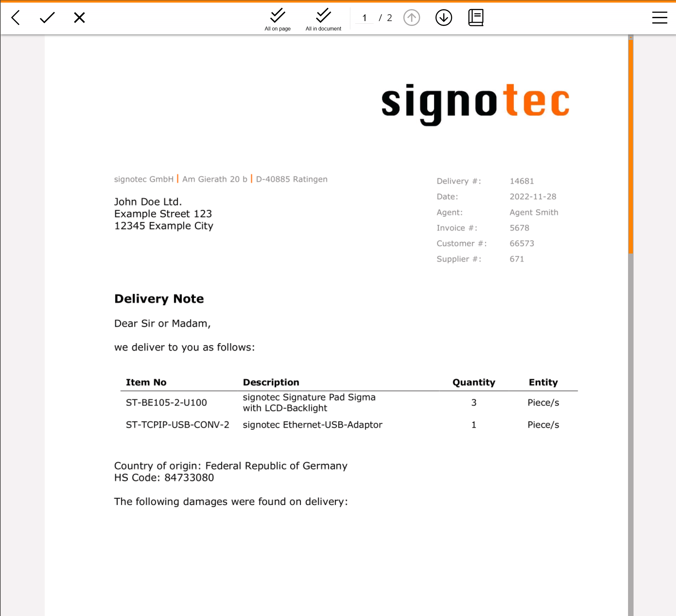The width and height of the screenshot is (676, 616).
Task: Click the page number input field
Action: click(x=364, y=18)
